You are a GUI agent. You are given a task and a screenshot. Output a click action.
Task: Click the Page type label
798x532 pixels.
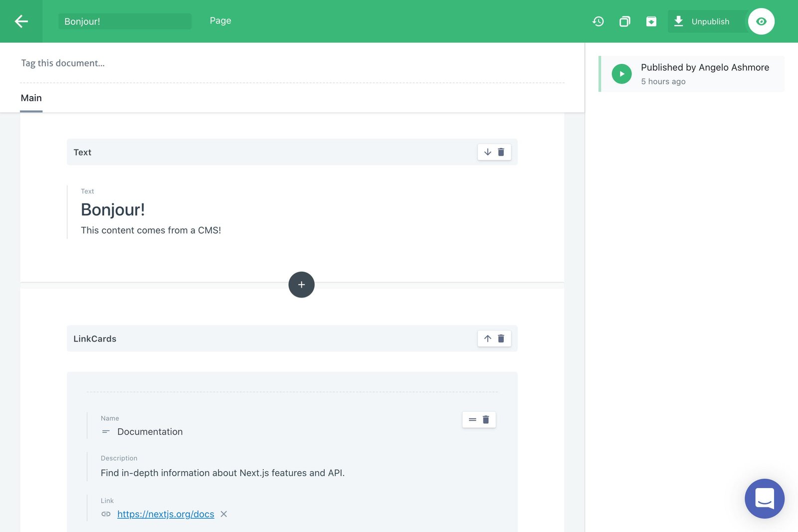point(220,20)
